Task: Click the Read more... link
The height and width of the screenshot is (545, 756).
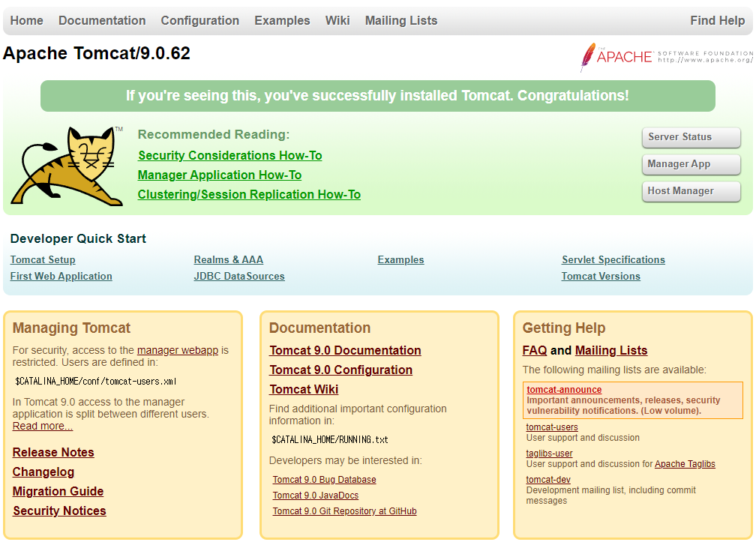Action: 43,426
